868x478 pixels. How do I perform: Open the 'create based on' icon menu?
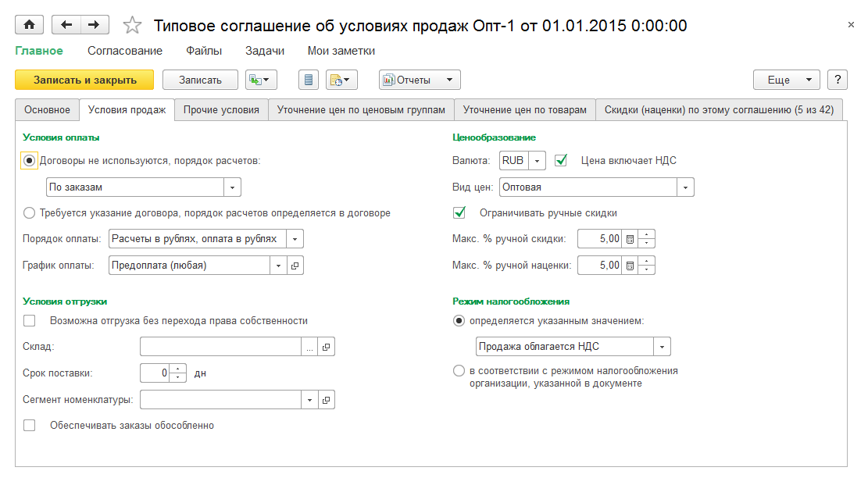(262, 80)
